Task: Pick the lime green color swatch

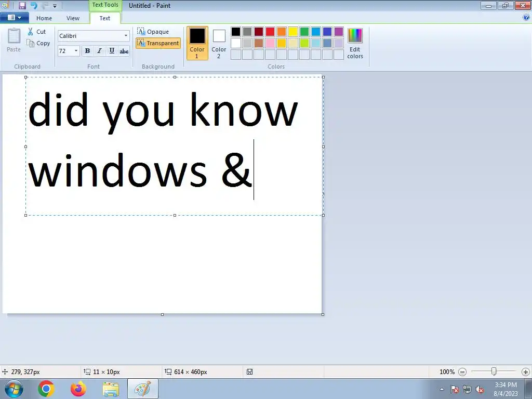Action: tap(304, 43)
